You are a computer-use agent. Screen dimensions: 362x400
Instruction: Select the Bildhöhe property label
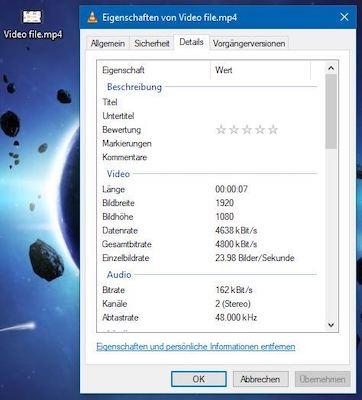118,217
